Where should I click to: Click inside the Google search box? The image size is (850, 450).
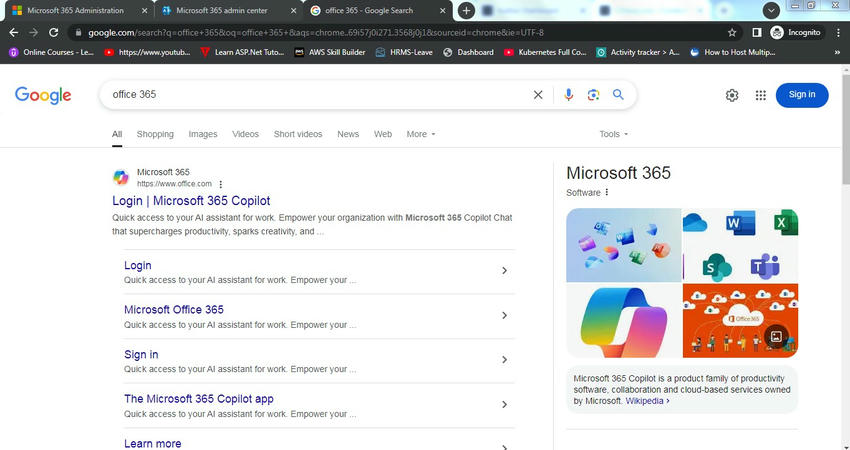[314, 94]
